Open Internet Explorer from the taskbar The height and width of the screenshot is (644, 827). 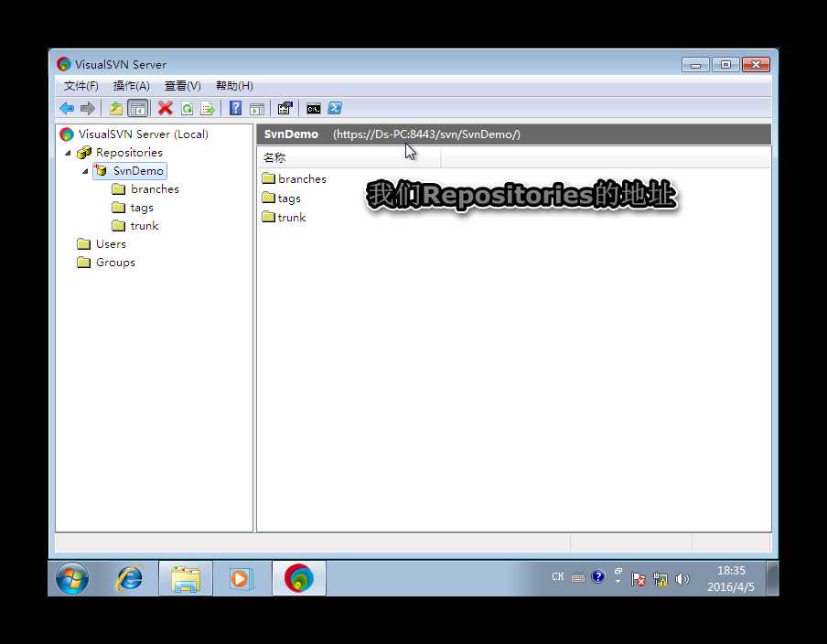pos(129,579)
